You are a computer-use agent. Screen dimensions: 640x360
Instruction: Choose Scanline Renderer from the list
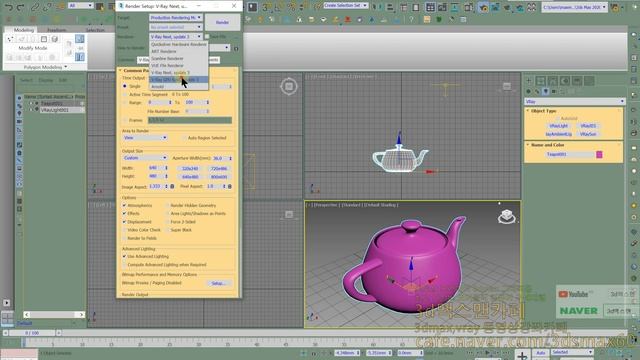click(x=179, y=58)
